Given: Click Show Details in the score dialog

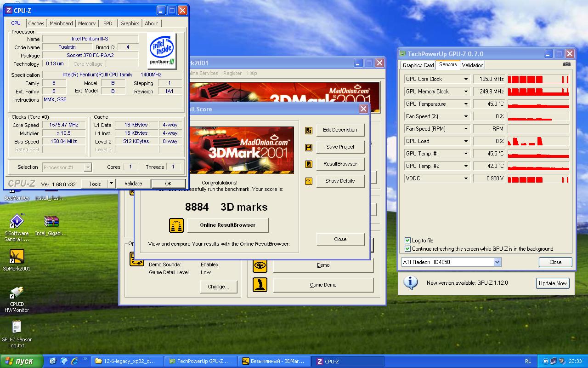Looking at the screenshot, I should point(340,181).
